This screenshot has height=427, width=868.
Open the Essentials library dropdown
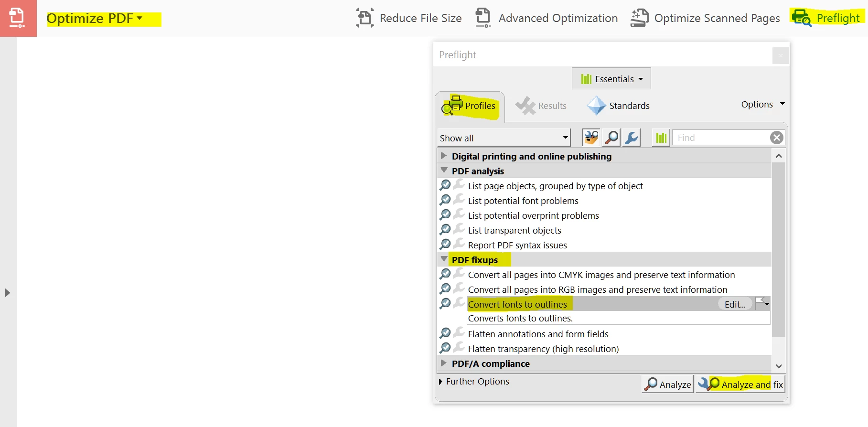(x=611, y=79)
